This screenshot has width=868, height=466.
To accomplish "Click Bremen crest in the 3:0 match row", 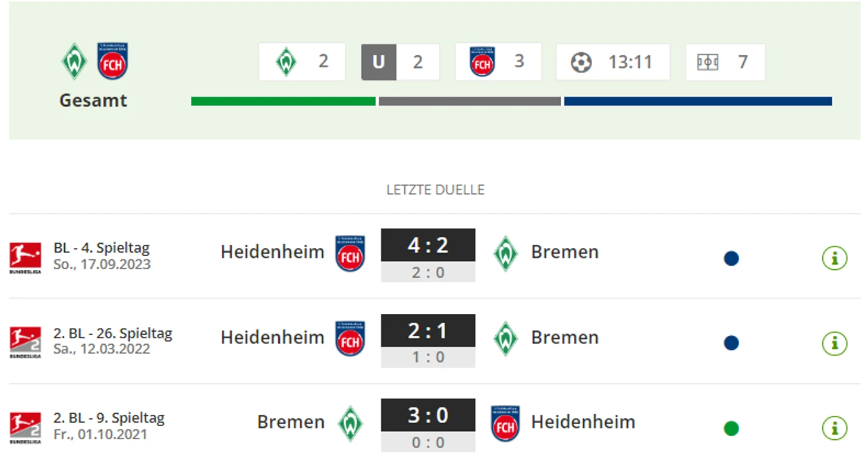I will tap(351, 423).
